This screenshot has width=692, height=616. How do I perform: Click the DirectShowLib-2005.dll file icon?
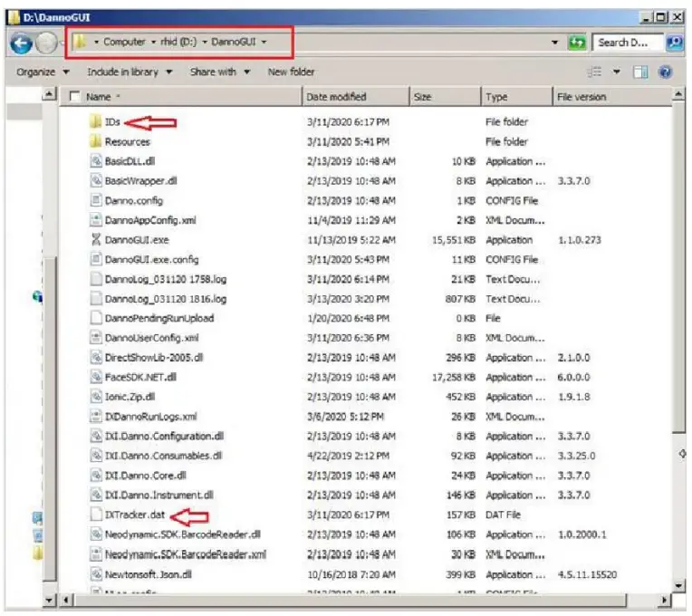click(x=95, y=358)
